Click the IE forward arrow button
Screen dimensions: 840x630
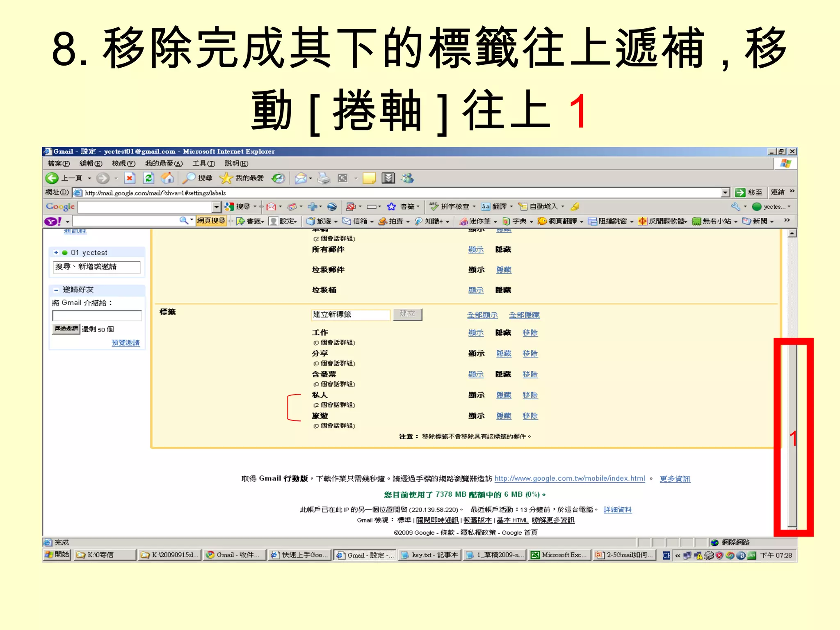click(x=103, y=178)
